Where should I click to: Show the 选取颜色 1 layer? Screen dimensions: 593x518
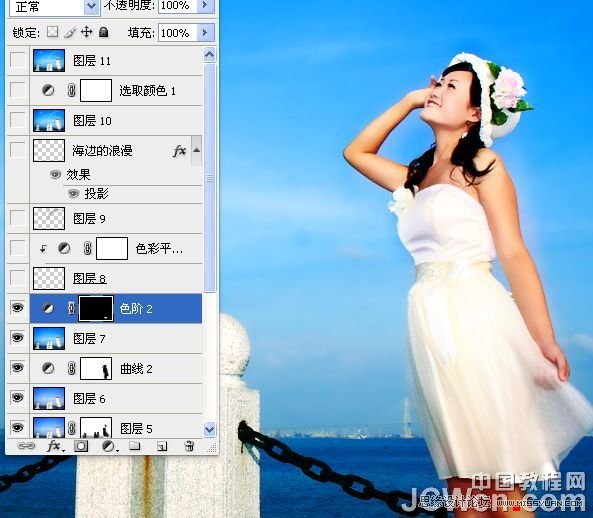coord(17,90)
